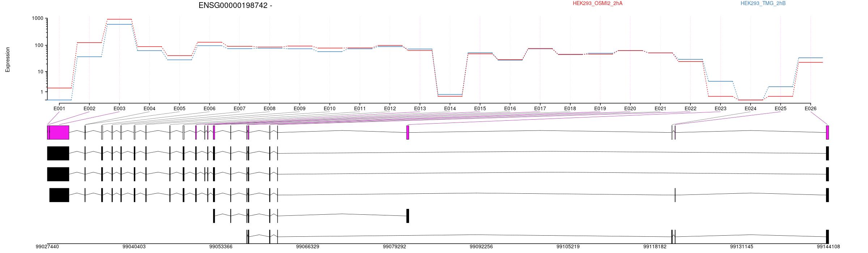Click genomic coordinate 99040403
The width and height of the screenshot is (868, 253).
tap(134, 247)
